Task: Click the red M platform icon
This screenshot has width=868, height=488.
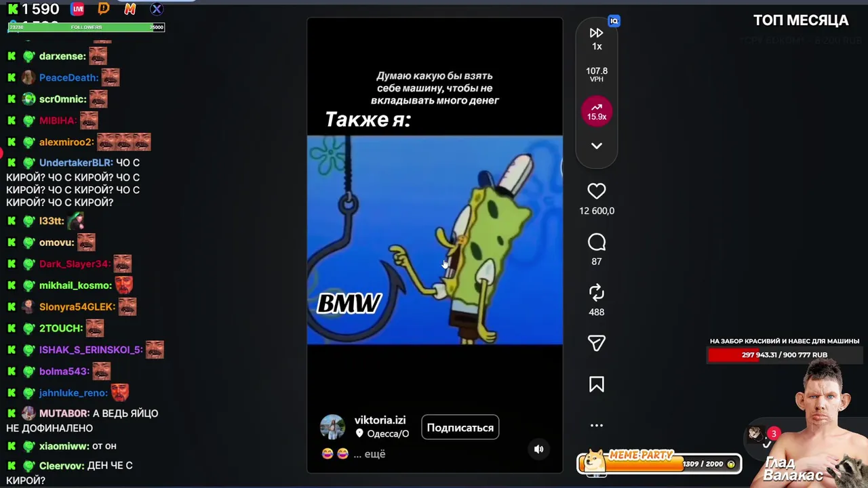Action: (130, 9)
